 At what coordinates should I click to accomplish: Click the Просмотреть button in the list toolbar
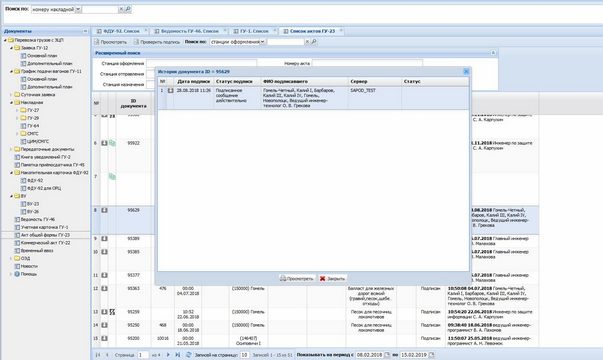tap(111, 42)
